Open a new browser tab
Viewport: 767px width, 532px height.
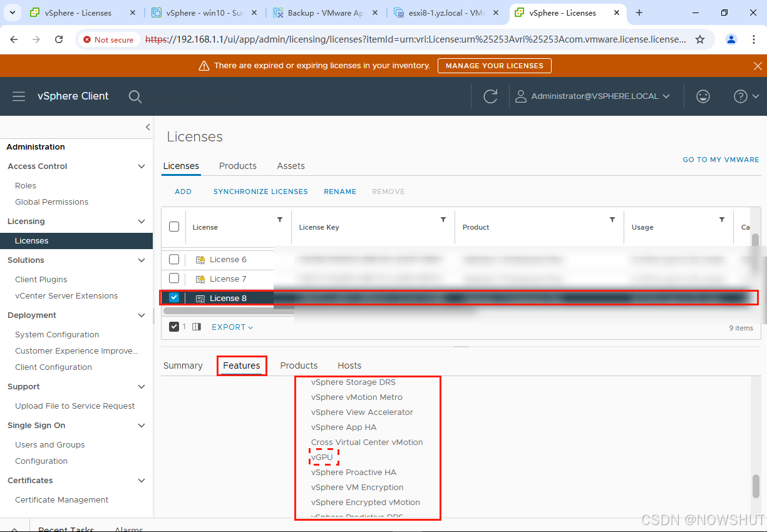639,13
